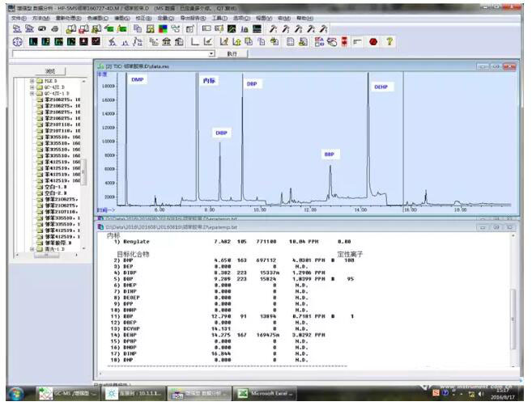
Task: Open the 文件 (File) menu
Action: 18,17
